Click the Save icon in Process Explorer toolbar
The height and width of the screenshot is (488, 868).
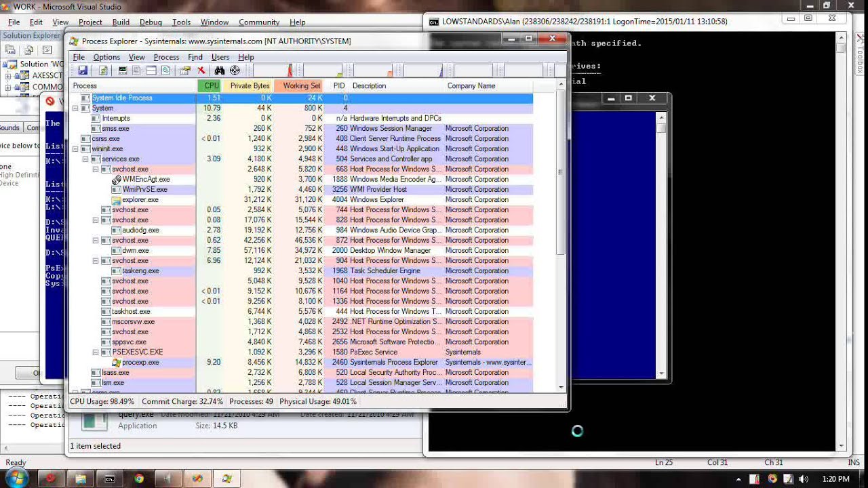click(x=83, y=70)
